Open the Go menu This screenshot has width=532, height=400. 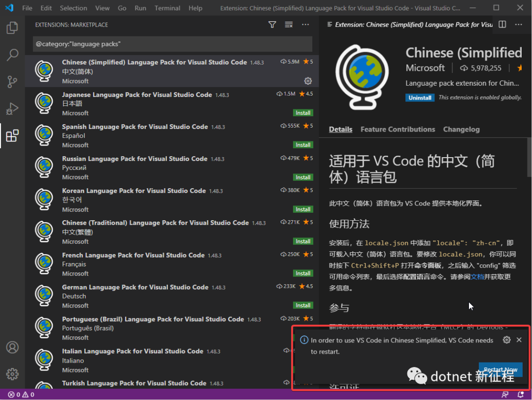click(122, 8)
